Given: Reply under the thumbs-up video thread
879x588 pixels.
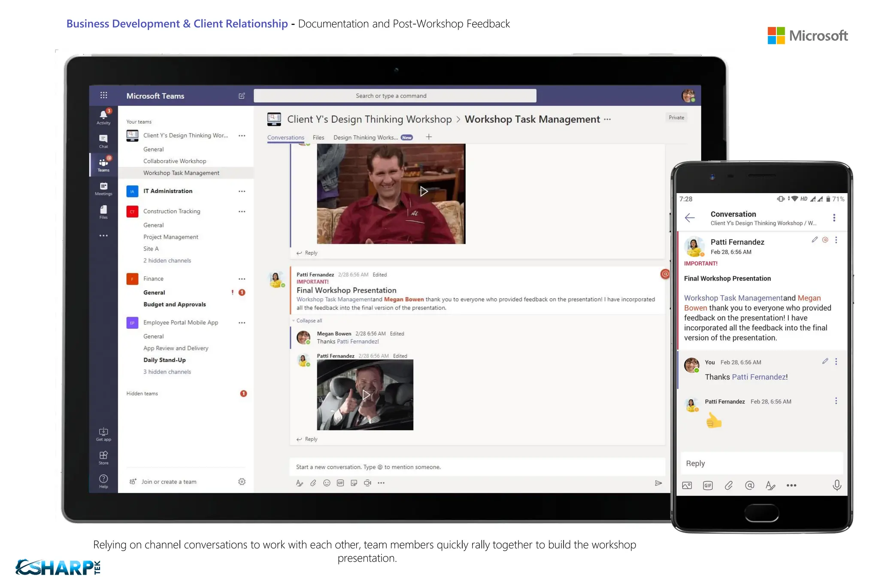Looking at the screenshot, I should 307,439.
